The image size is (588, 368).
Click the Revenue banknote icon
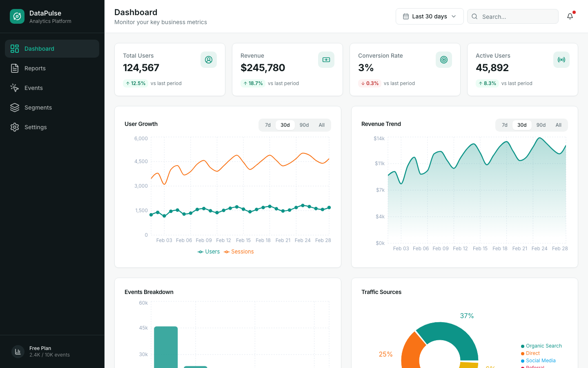(326, 60)
